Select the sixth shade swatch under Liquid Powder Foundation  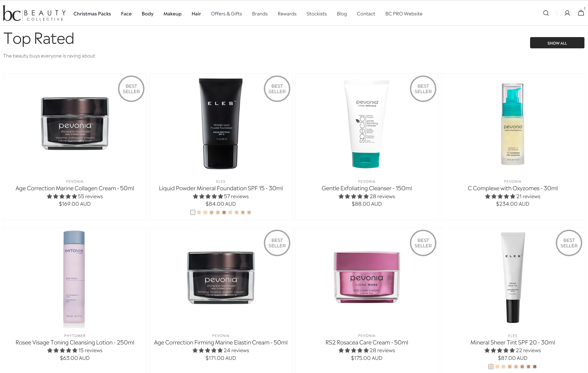pos(224,212)
